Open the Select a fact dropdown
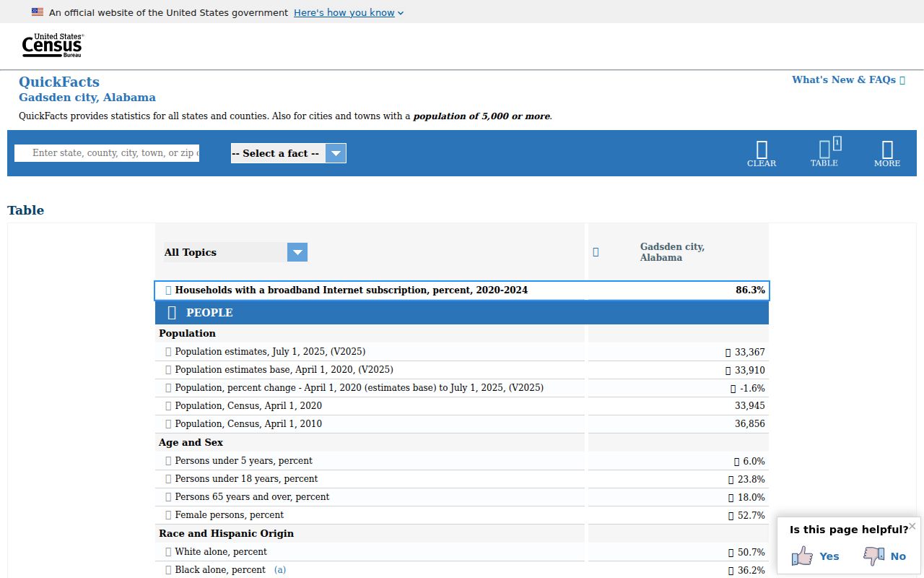This screenshot has width=924, height=578. coord(289,153)
